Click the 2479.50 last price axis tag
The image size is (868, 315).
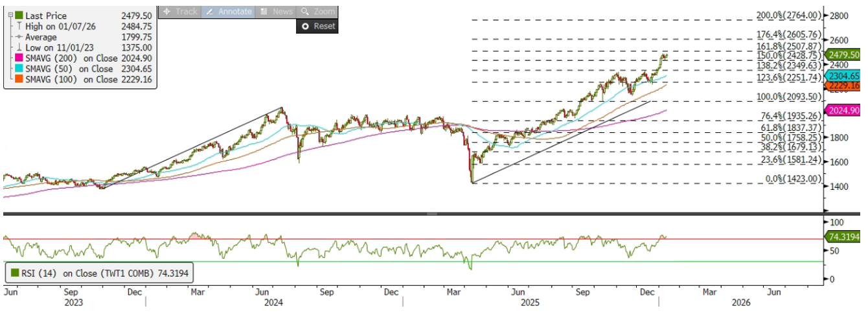tap(843, 54)
